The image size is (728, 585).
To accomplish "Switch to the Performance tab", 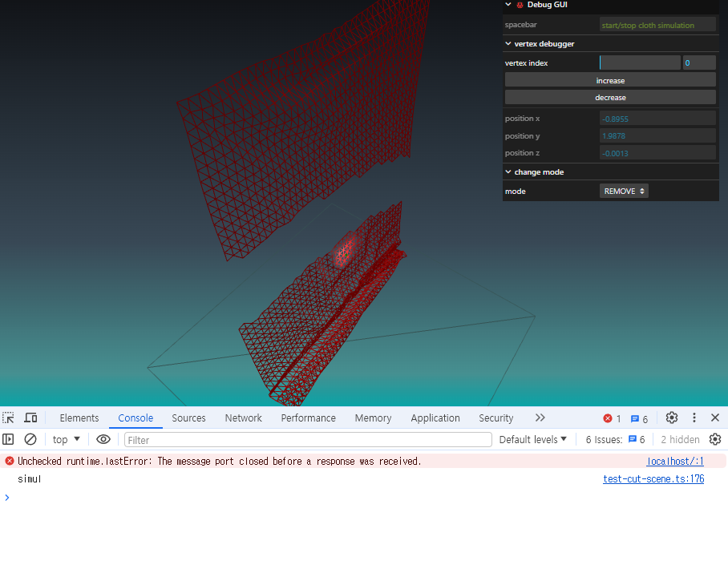I will click(309, 418).
